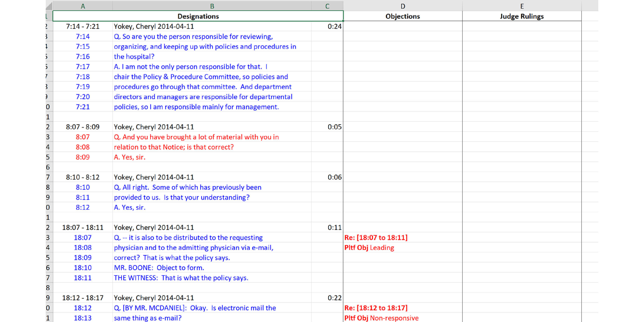
Task: Select cell with range 7:14 - 7:21
Action: 83,26
